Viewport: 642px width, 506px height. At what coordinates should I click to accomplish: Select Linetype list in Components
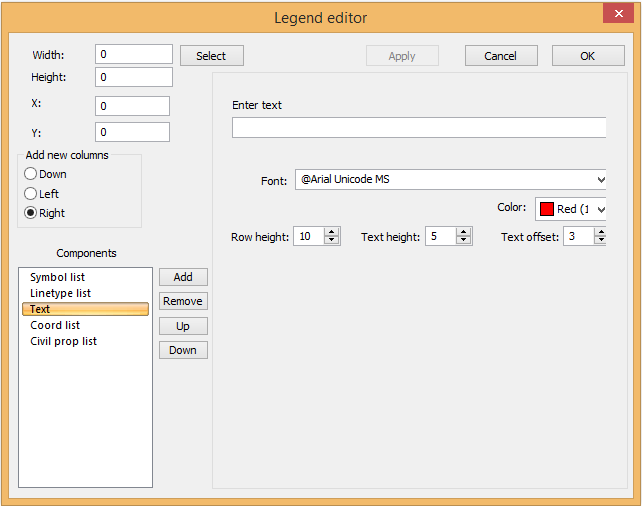(x=60, y=293)
